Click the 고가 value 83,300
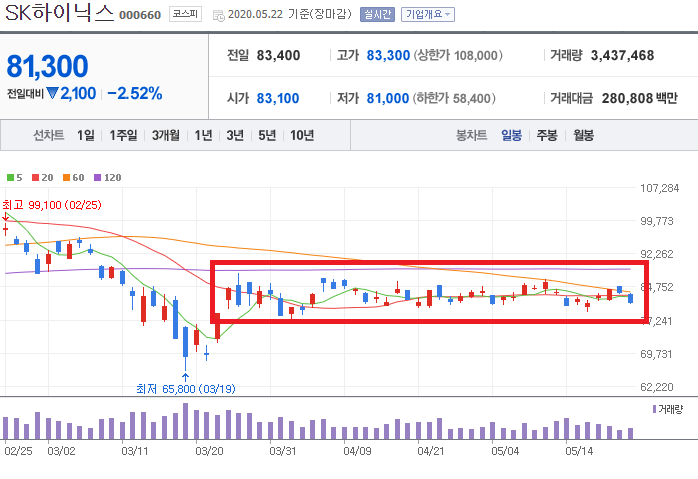Image resolution: width=698 pixels, height=479 pixels. point(388,56)
